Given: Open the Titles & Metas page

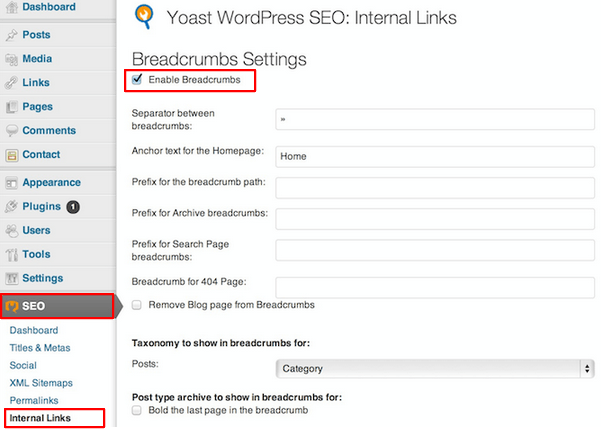Looking at the screenshot, I should 40,348.
